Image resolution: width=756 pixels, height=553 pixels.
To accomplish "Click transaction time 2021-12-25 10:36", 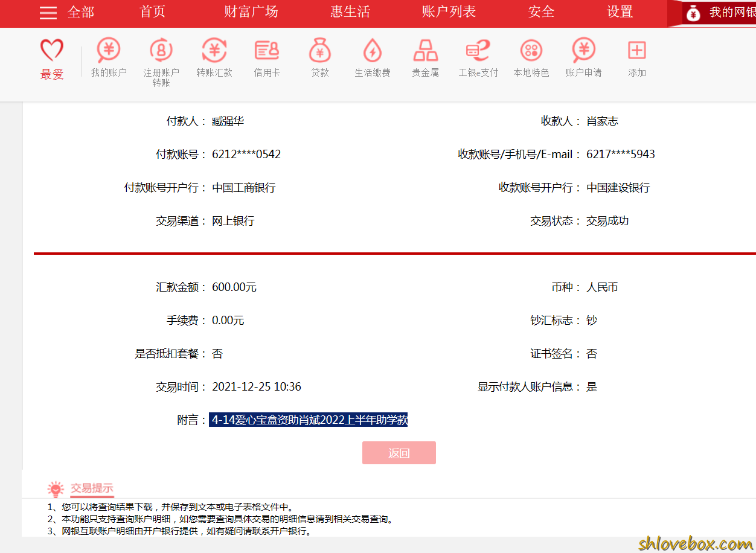I will 257,387.
